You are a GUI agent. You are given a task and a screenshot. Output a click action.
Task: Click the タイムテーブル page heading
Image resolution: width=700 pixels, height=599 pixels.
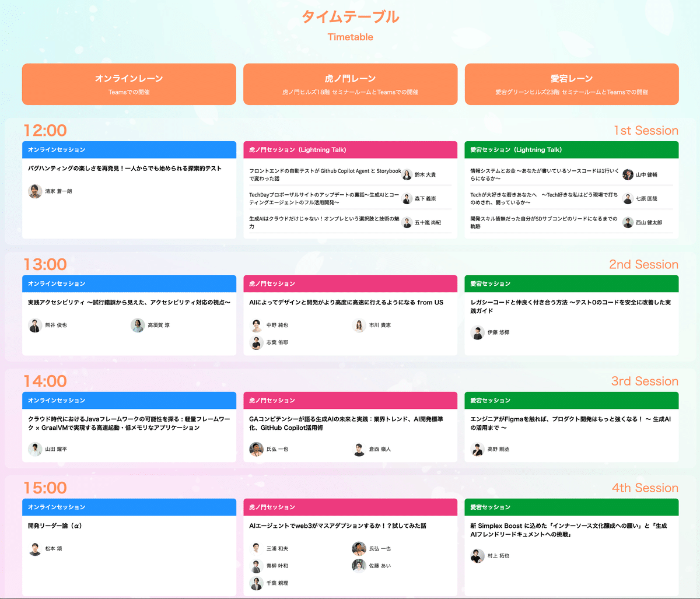pyautogui.click(x=349, y=17)
